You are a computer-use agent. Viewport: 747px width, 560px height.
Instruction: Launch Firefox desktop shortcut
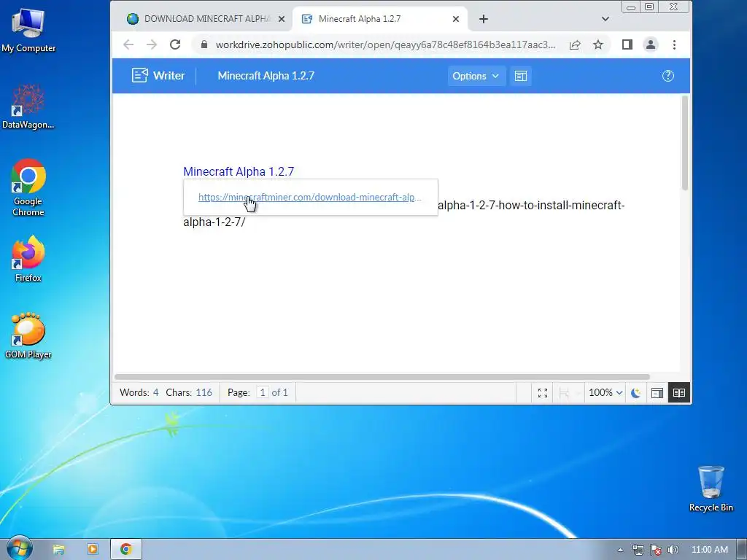tap(28, 259)
